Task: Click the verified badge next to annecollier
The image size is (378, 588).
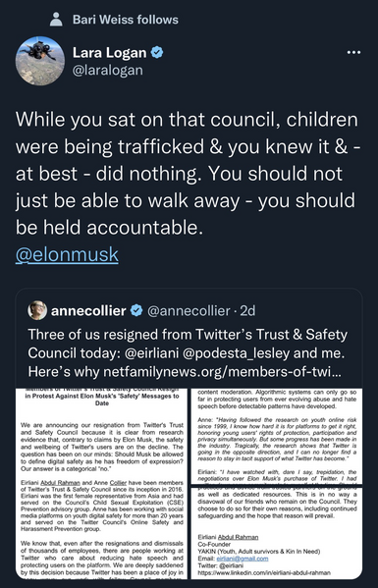Action: (x=136, y=310)
